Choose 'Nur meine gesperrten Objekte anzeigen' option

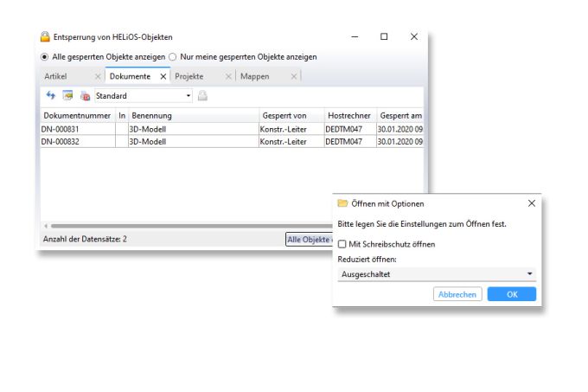click(x=172, y=57)
